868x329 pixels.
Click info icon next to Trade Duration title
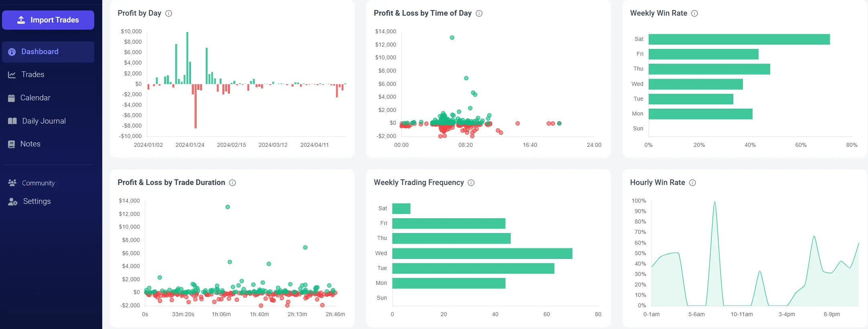pyautogui.click(x=233, y=183)
